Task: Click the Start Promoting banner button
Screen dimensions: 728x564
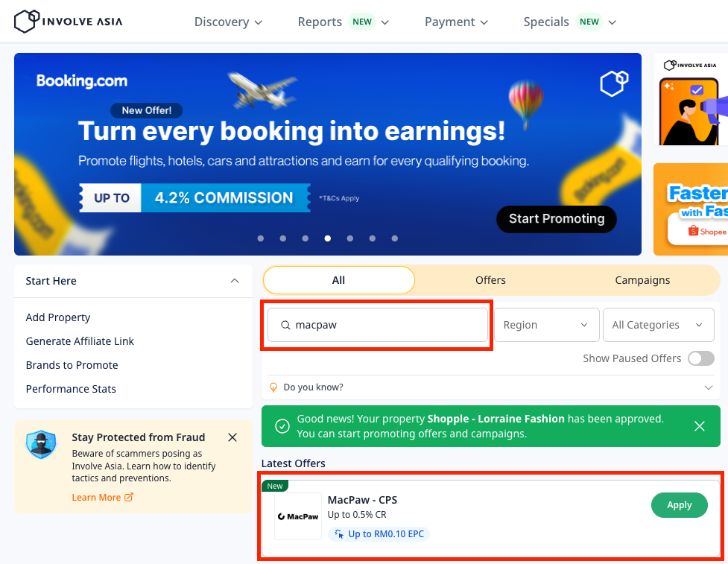Action: tap(556, 218)
